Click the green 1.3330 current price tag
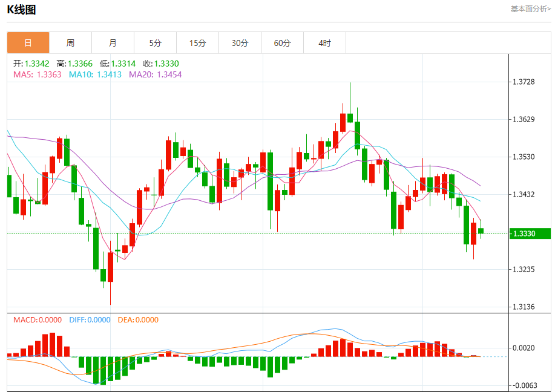Viewport: 555px width, 392px height. click(x=529, y=234)
